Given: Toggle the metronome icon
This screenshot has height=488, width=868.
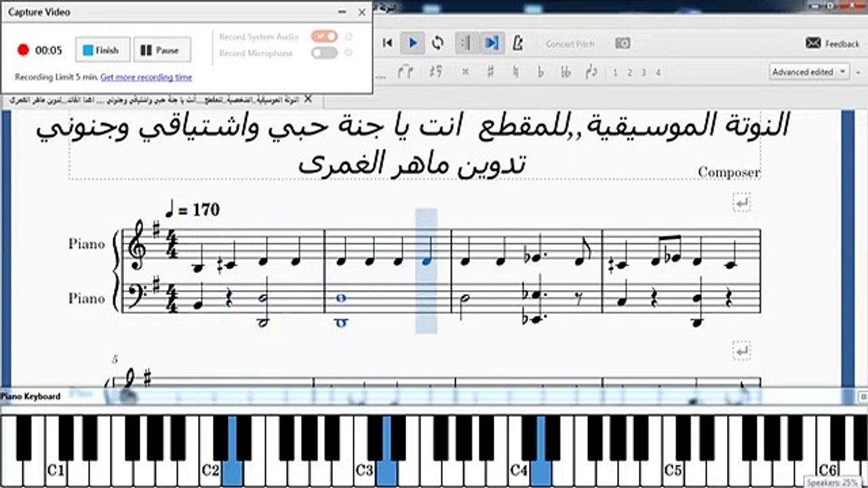Looking at the screenshot, I should click(518, 43).
